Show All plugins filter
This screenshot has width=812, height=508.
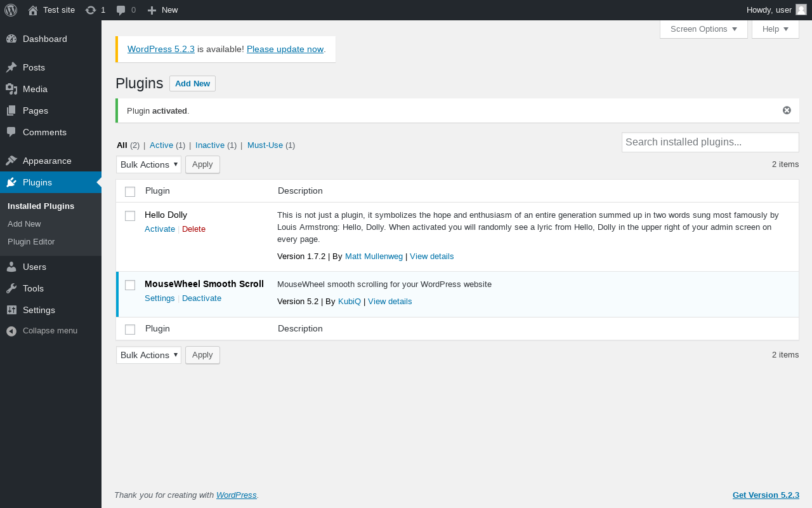click(122, 145)
